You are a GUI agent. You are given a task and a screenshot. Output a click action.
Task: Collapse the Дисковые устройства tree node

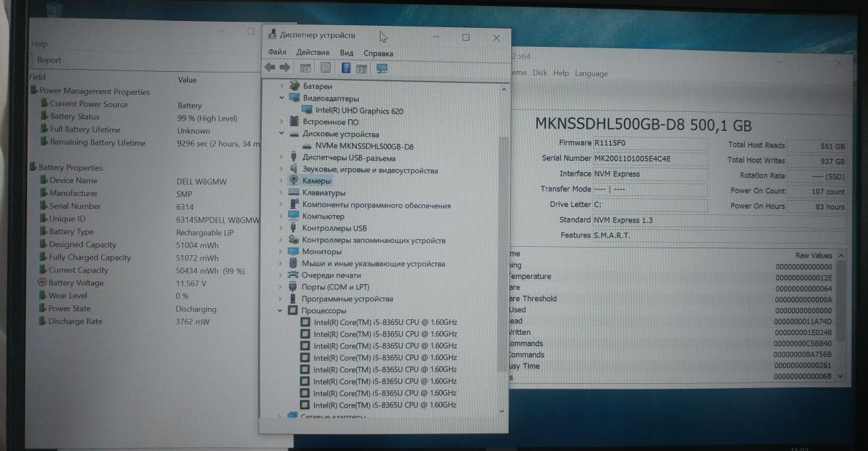point(282,134)
